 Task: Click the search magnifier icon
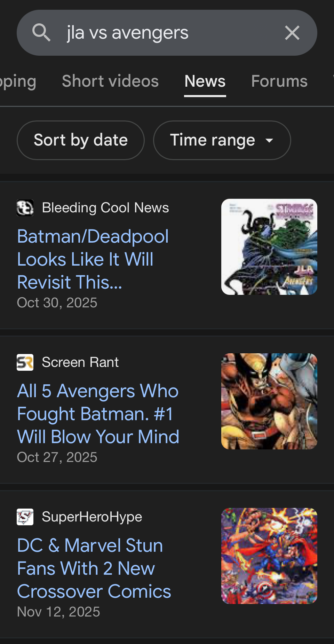coord(41,33)
